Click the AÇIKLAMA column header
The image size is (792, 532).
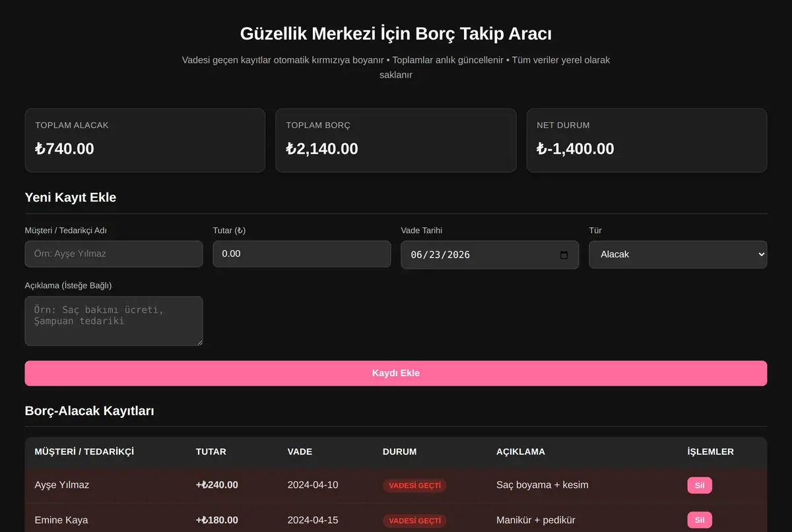click(x=521, y=452)
